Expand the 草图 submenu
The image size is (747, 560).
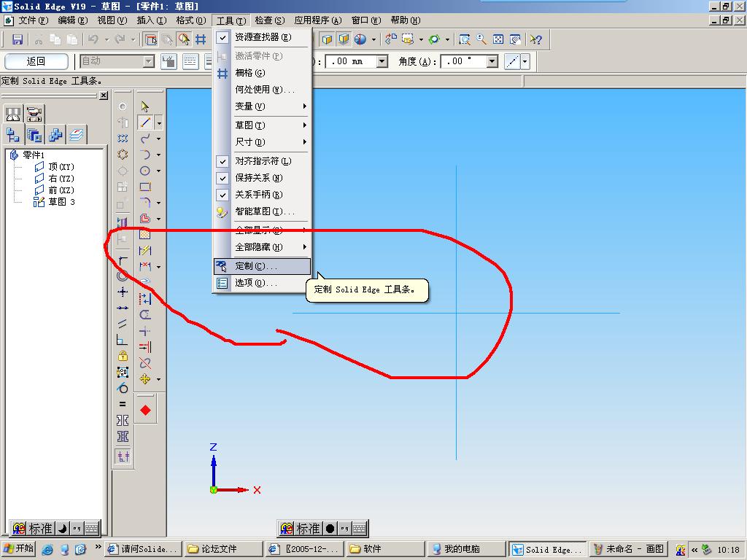pyautogui.click(x=262, y=125)
